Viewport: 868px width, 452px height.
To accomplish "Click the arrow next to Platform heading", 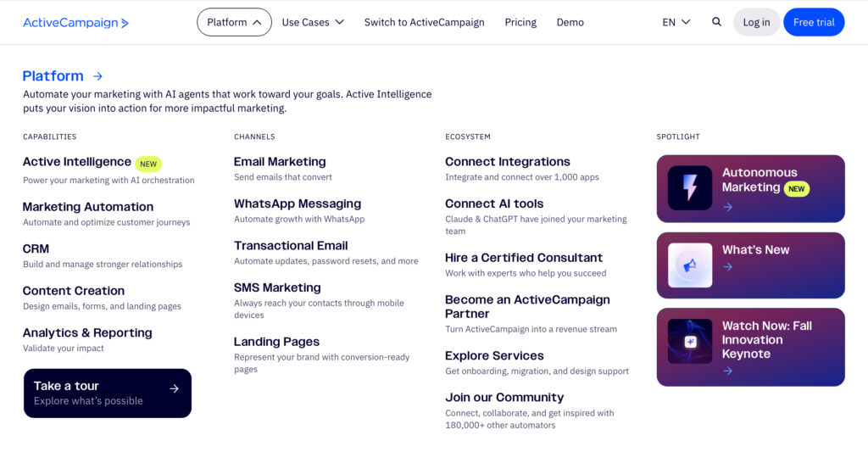I will pyautogui.click(x=98, y=75).
